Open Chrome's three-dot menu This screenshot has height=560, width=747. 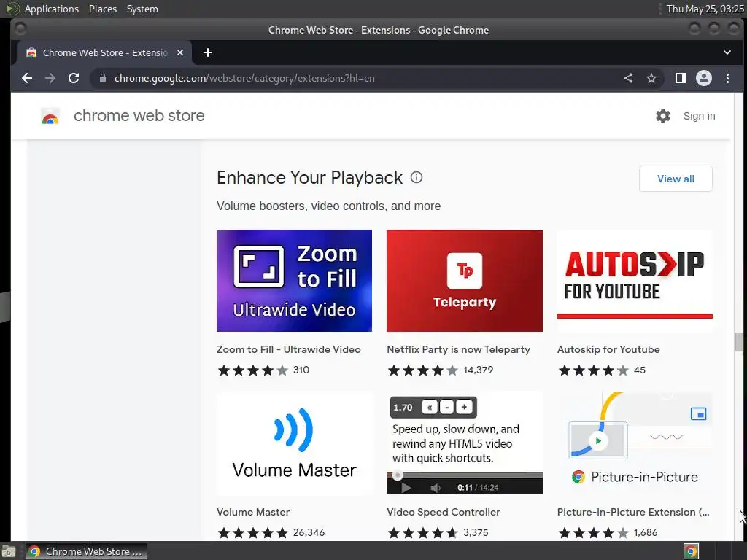point(727,78)
